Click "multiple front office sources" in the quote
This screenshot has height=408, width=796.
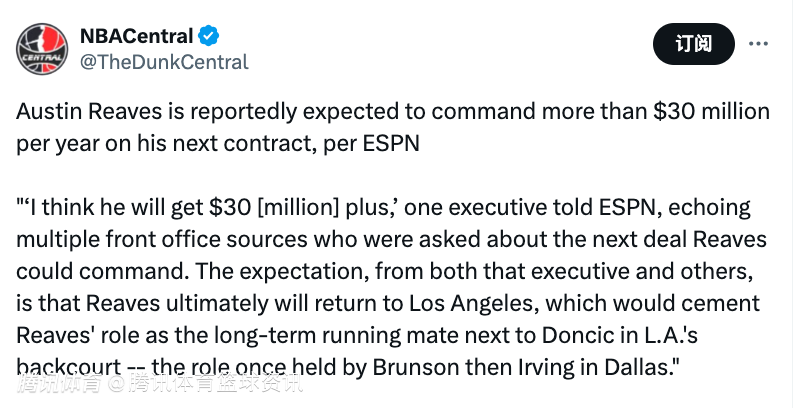tap(161, 240)
